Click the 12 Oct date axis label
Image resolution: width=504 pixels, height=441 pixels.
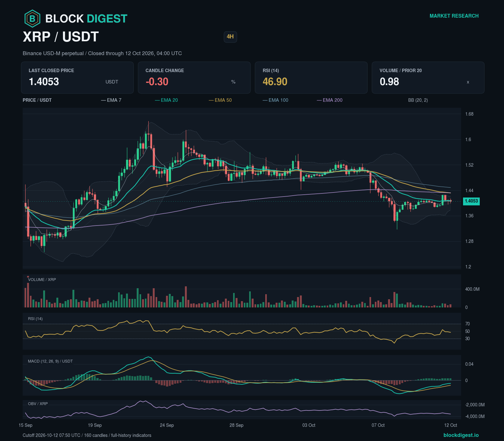click(x=451, y=425)
